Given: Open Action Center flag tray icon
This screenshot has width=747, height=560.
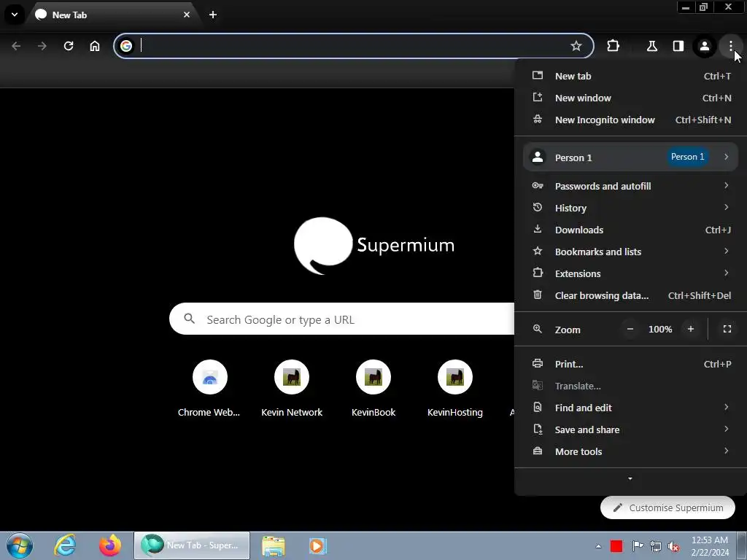Looking at the screenshot, I should pyautogui.click(x=637, y=546).
